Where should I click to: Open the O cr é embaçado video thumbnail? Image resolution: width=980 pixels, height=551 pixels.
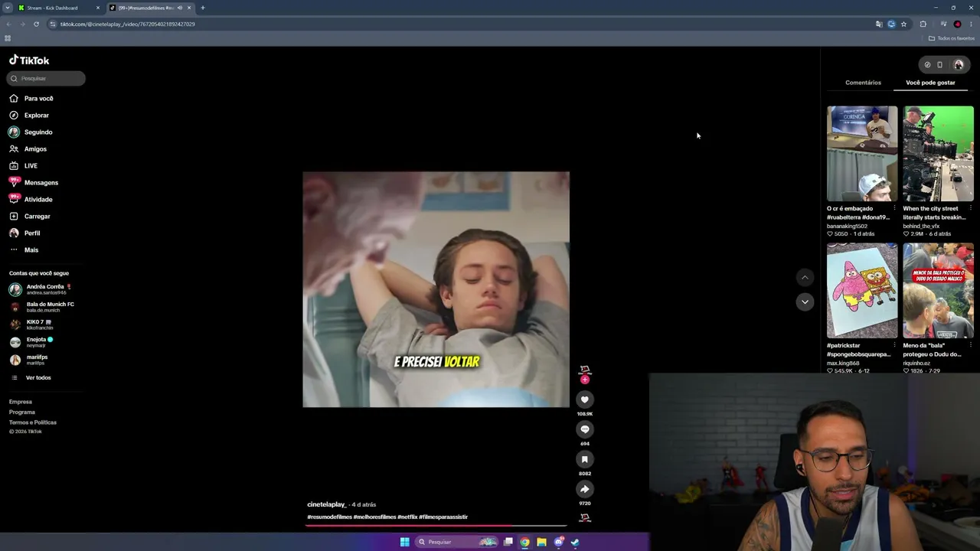pyautogui.click(x=862, y=154)
